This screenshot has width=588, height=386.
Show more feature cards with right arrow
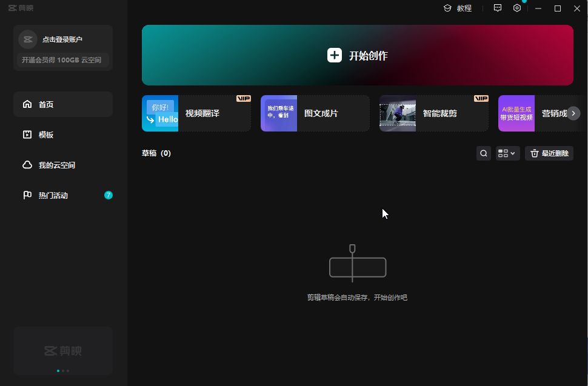(573, 113)
